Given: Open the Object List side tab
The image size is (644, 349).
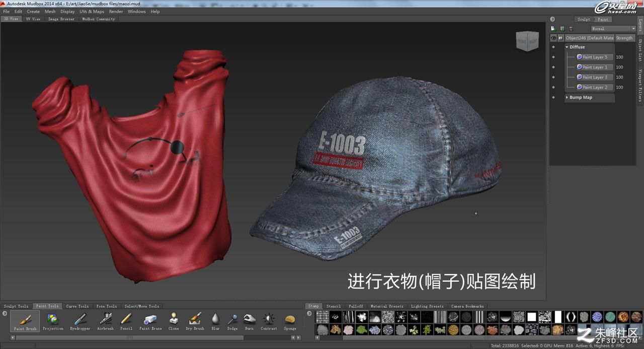Looking at the screenshot, I should [x=640, y=50].
